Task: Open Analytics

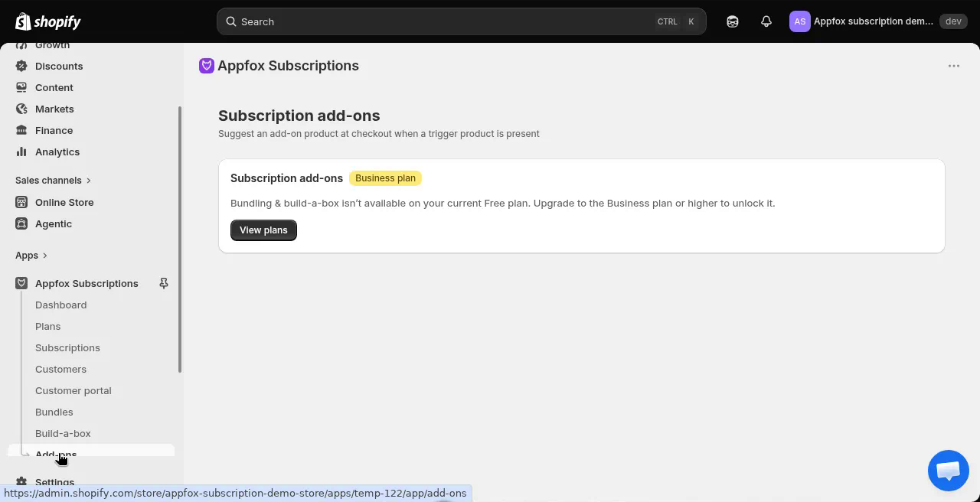Action: point(57,152)
